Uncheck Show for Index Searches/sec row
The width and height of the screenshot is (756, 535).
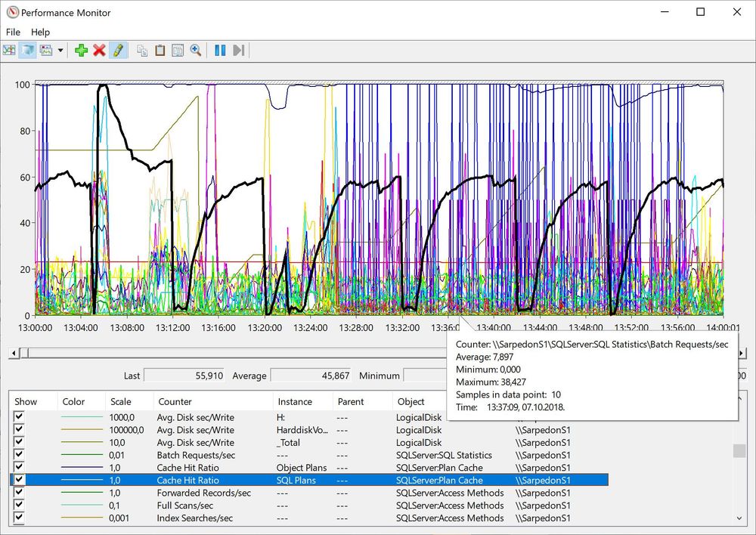pyautogui.click(x=19, y=517)
